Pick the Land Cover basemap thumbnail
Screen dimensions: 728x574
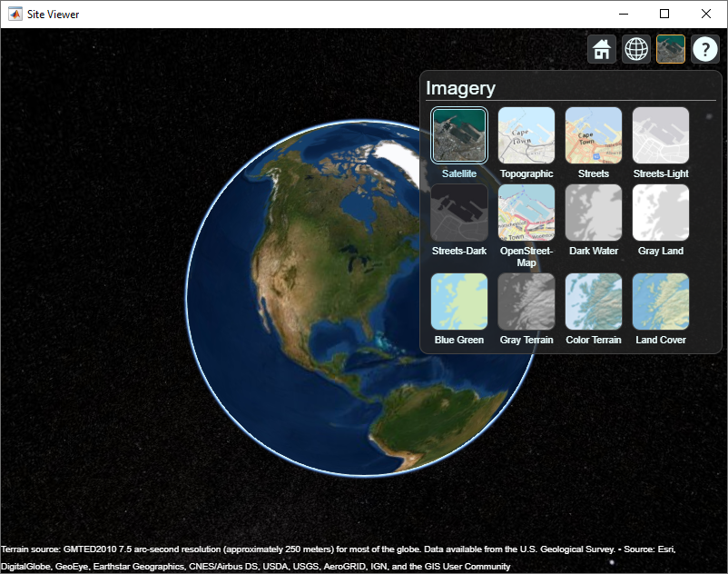(661, 302)
